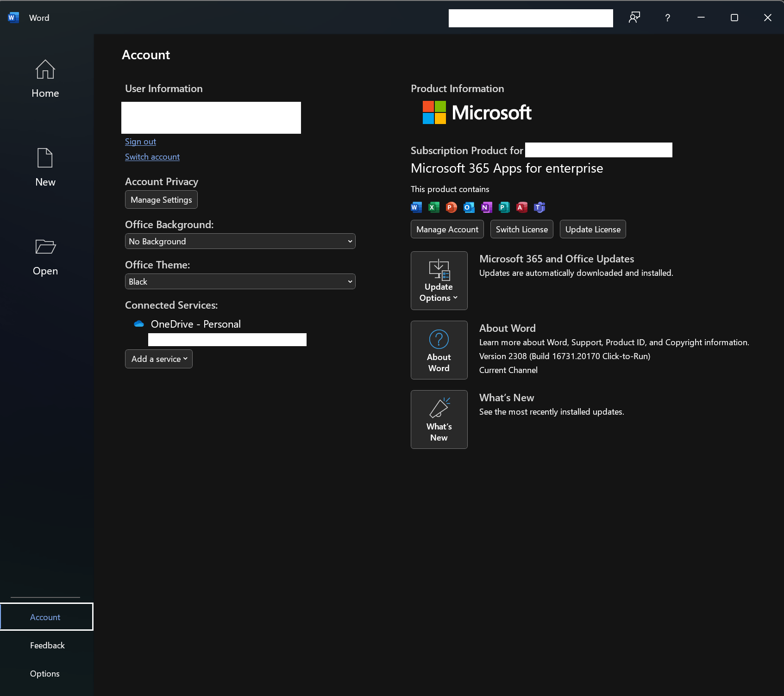Open Manage Settings for account privacy
The image size is (784, 696).
pos(161,200)
